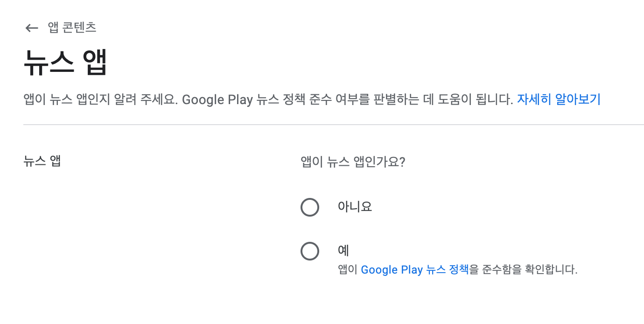Viewport: 644px width, 324px height.
Task: Click the 앱이 뉴스 앱인지 알려 주세요 sentence
Action: pyautogui.click(x=100, y=100)
